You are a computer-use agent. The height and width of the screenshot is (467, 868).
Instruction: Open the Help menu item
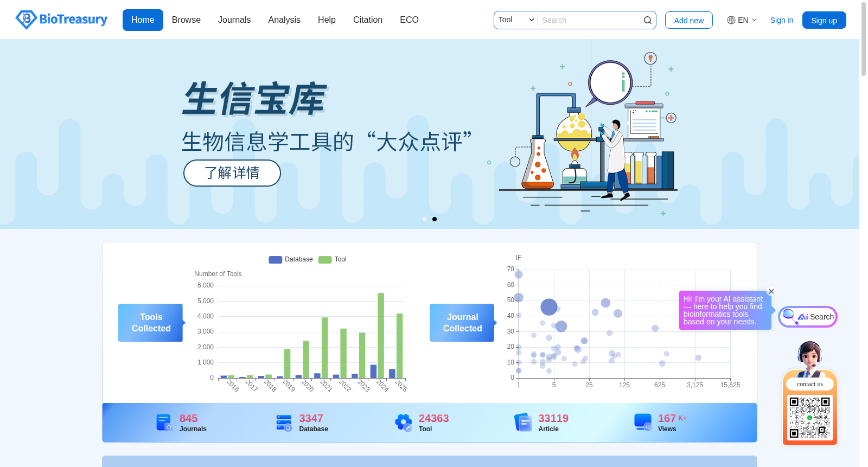pyautogui.click(x=327, y=20)
